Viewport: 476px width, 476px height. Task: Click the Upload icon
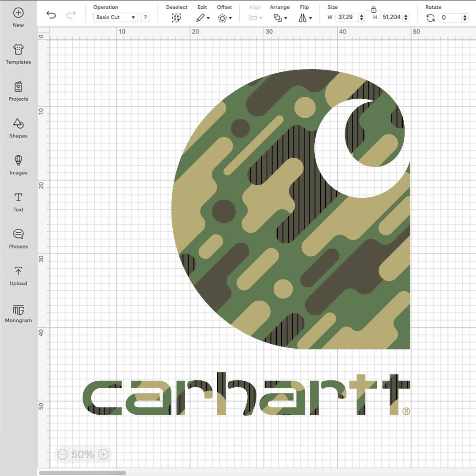point(18,271)
